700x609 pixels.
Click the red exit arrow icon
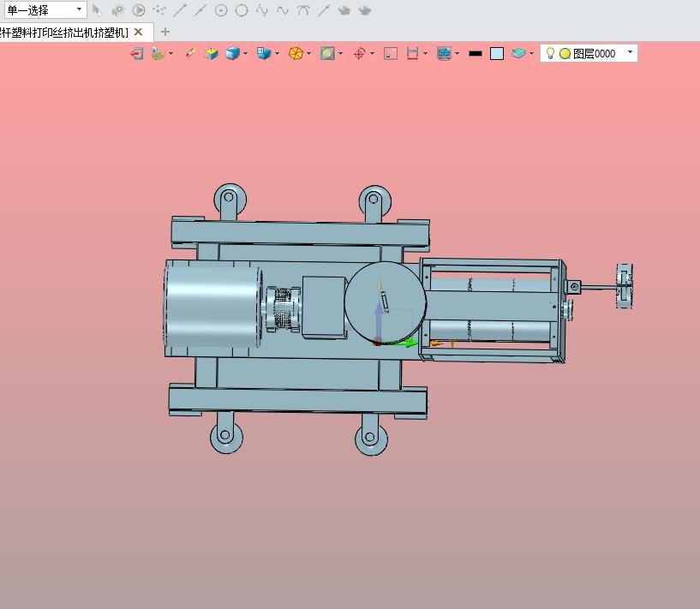[137, 54]
